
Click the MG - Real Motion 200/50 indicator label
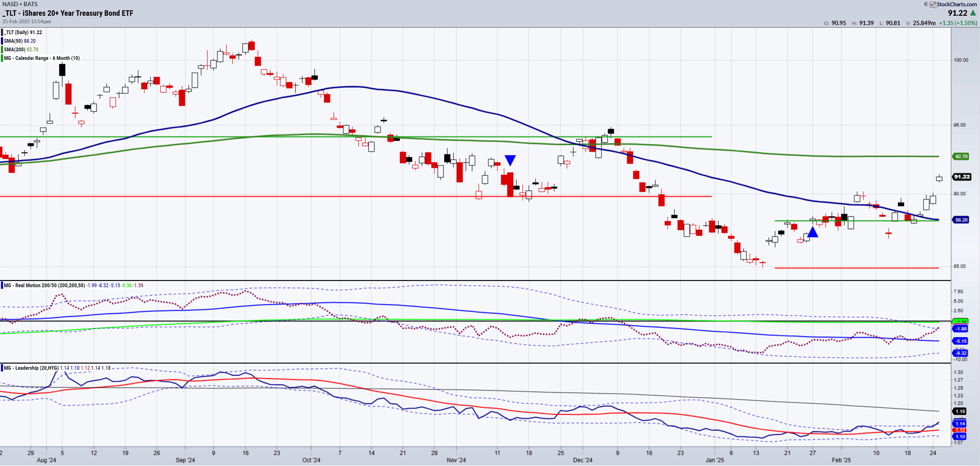[45, 285]
